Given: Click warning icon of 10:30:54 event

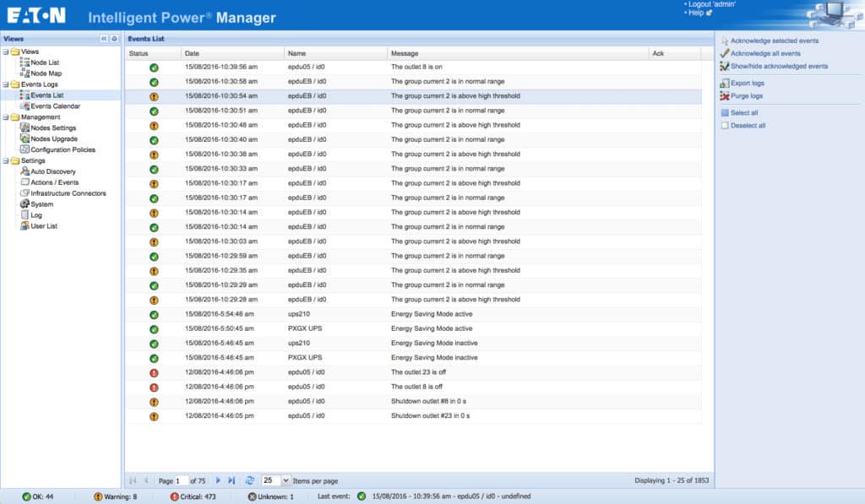Looking at the screenshot, I should coord(154,96).
